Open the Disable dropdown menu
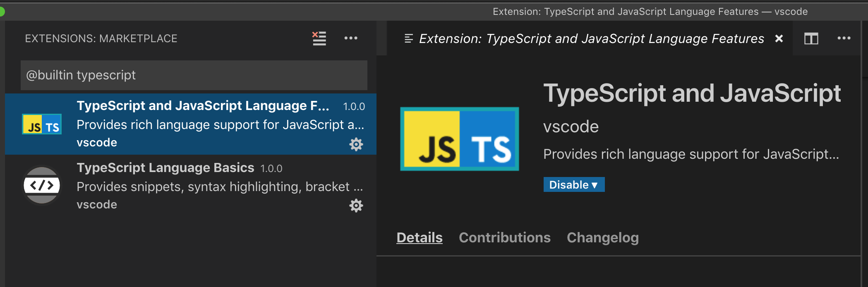868x287 pixels. click(574, 185)
